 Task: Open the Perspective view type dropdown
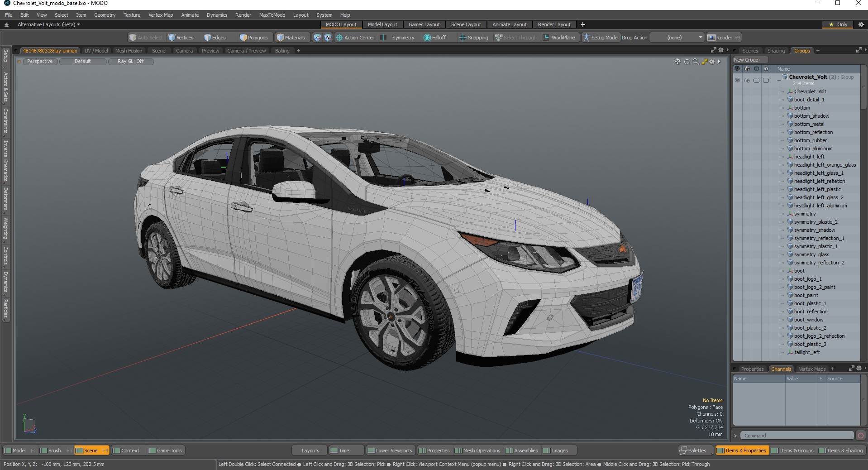coord(40,61)
